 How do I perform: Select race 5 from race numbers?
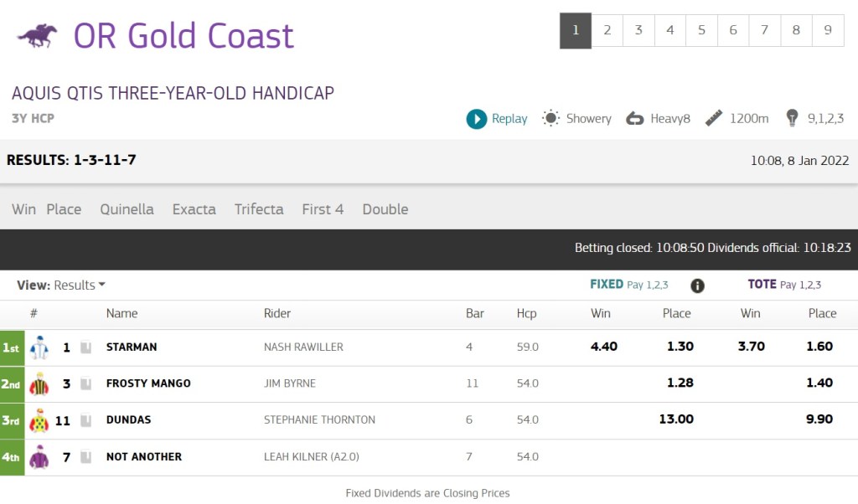pos(701,31)
